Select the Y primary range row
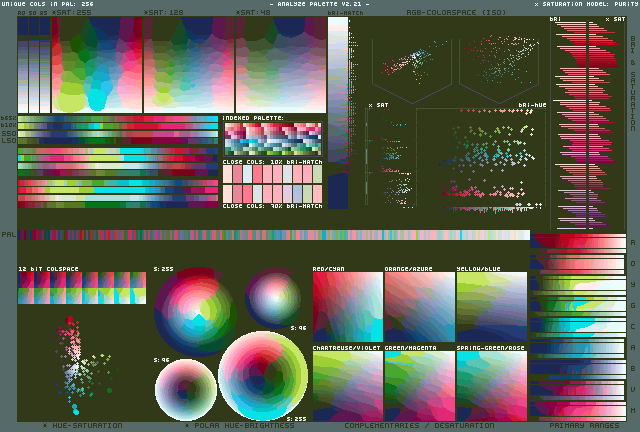This screenshot has width=640, height=432. 578,285
